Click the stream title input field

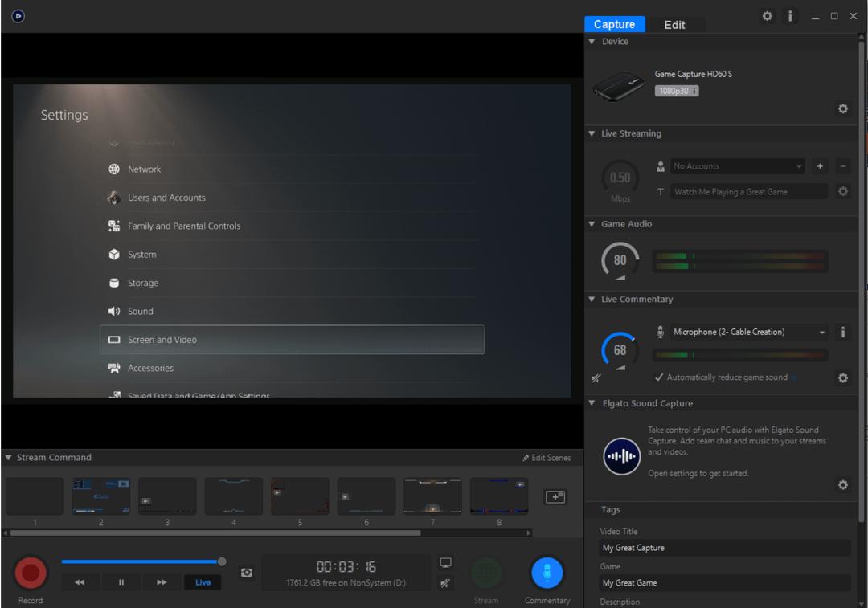[x=750, y=191]
